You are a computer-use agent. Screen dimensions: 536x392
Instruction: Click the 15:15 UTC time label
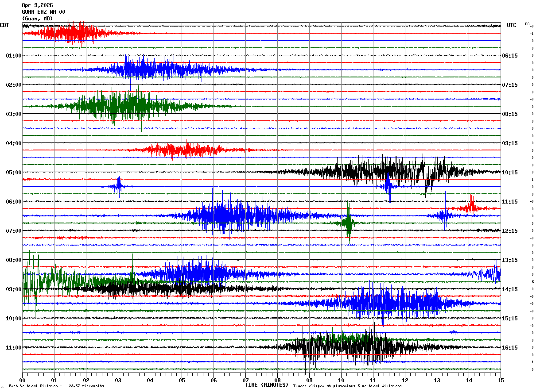click(x=510, y=319)
